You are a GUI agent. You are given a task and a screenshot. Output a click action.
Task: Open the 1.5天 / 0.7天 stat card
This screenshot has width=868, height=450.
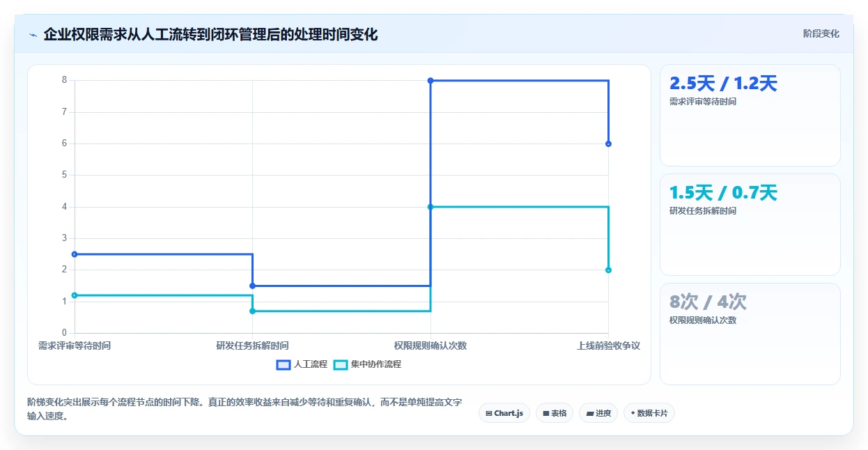click(x=750, y=225)
